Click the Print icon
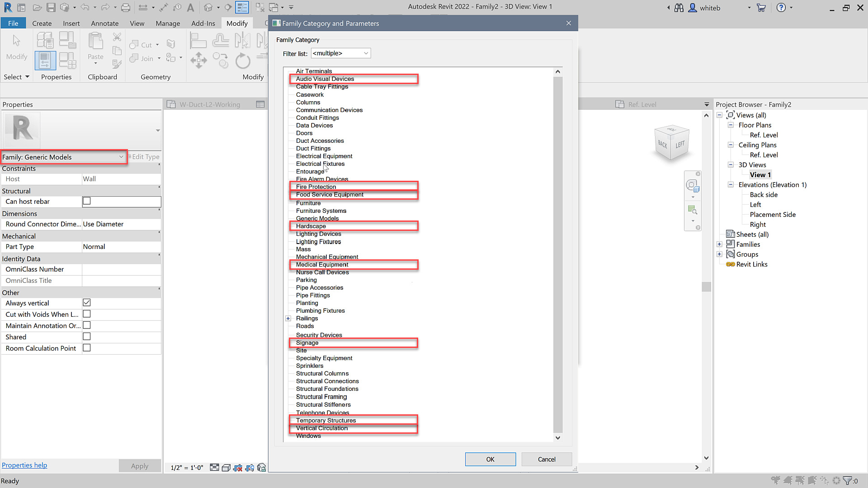Viewport: 868px width, 488px height. click(x=126, y=7)
